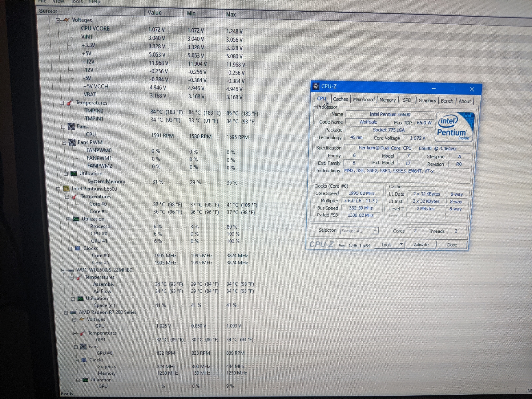Screen dimensions: 532x399
Task: Collapse the Temperatures node above TMPIN0
Action: 62,103
